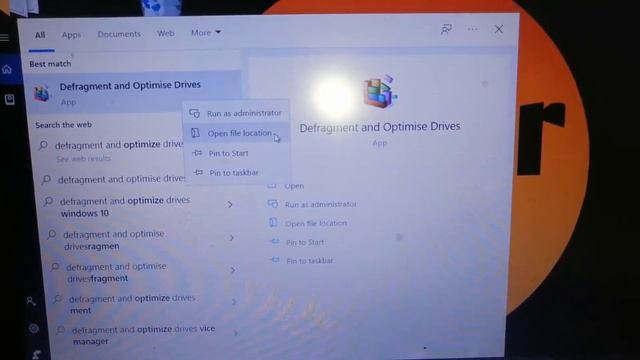
Task: Expand arrow for 'drives ment' suggestion
Action: click(x=234, y=302)
